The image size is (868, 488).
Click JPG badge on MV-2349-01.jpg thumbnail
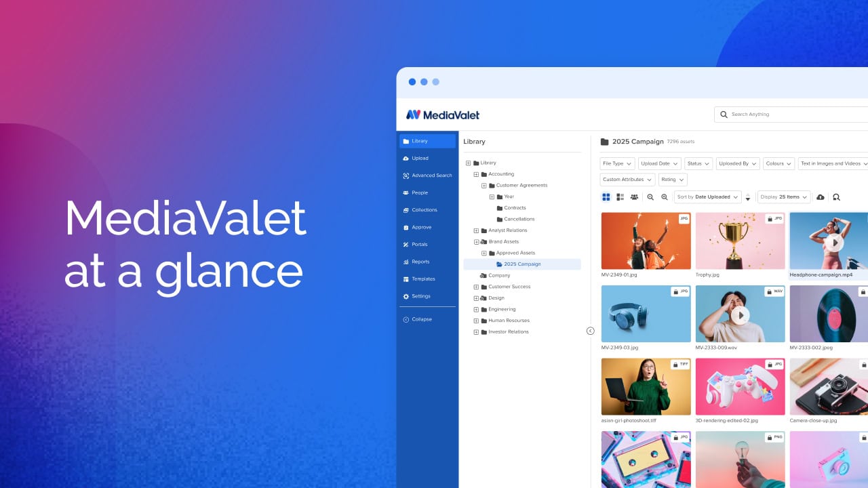[x=684, y=219]
